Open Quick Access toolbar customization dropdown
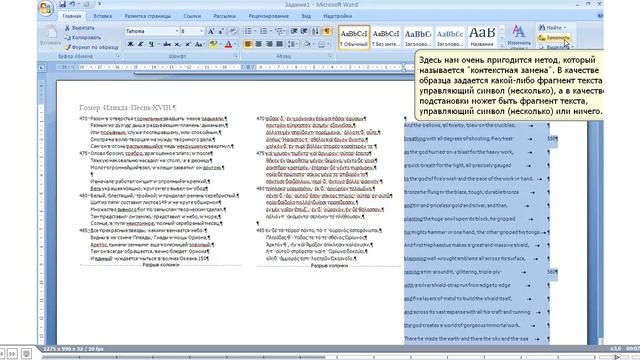Viewport: 640px width, 360px height. coord(99,4)
